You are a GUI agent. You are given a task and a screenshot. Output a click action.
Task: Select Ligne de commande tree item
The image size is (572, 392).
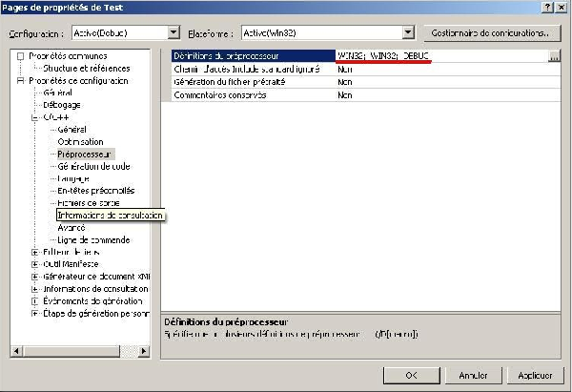click(x=92, y=240)
